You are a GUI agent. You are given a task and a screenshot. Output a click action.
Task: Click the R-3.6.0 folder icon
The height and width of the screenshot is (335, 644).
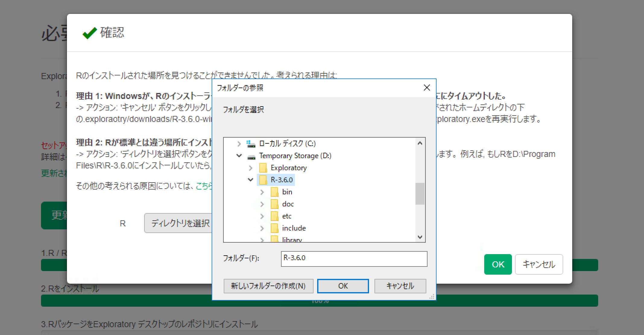[263, 180]
